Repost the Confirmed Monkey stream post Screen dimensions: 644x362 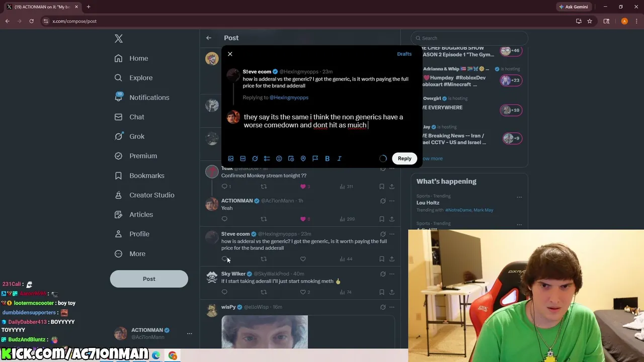pos(264,187)
